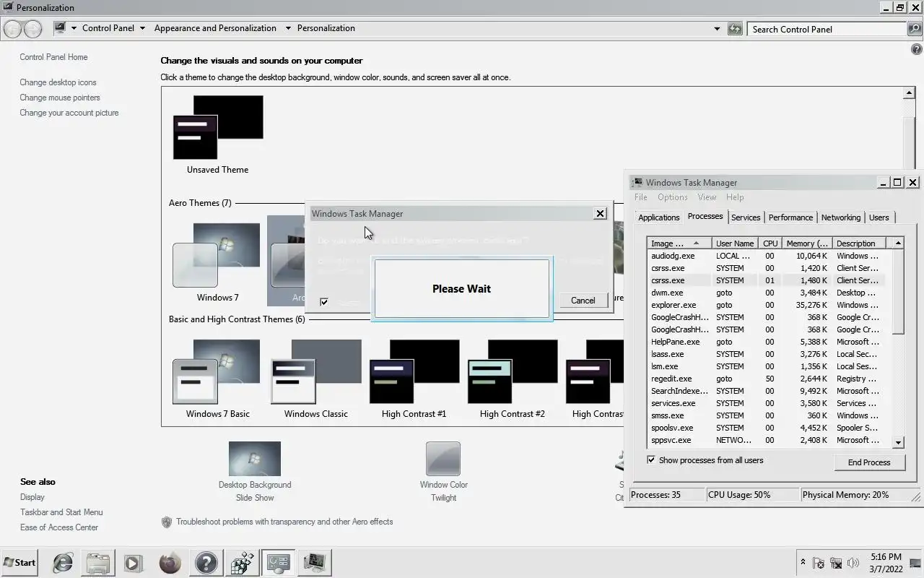Image resolution: width=924 pixels, height=578 pixels.
Task: Select regedit.exe process row
Action: (770, 379)
